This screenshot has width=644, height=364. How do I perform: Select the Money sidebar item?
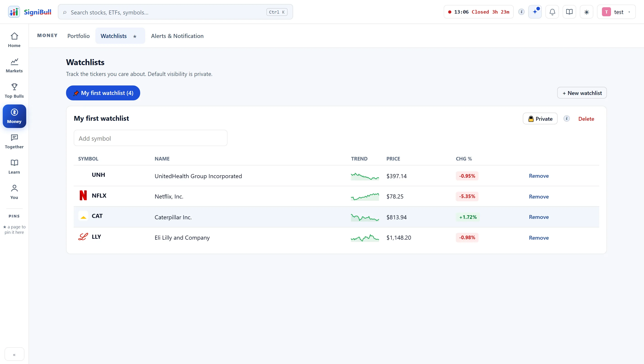point(14,116)
